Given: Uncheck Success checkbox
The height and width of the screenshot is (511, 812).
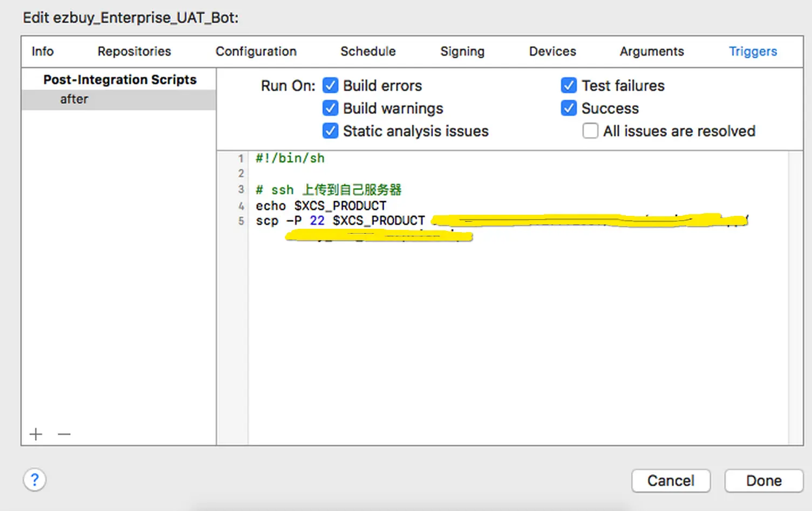Looking at the screenshot, I should point(569,108).
